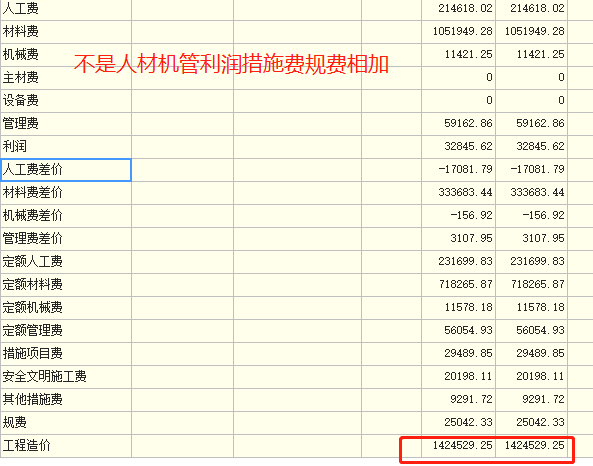Click right-column 214618.02 value for 人工费
The height and width of the screenshot is (466, 593).
click(x=537, y=8)
